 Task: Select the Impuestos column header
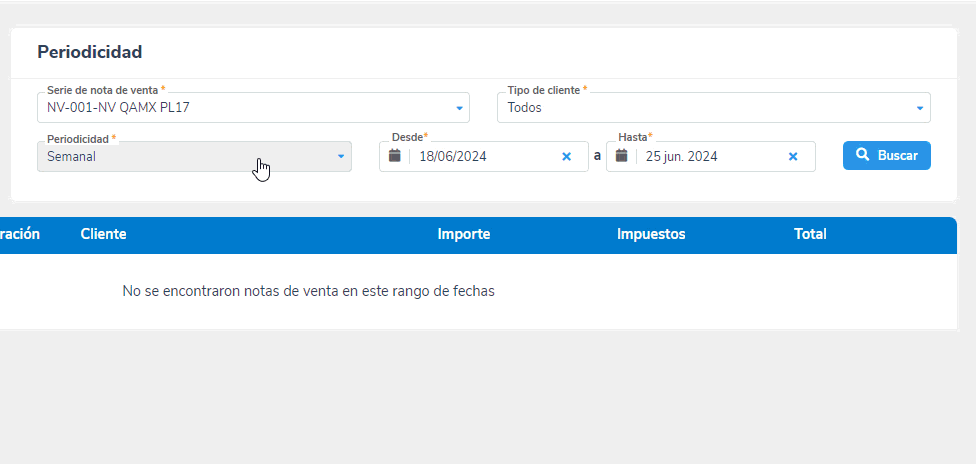(x=651, y=234)
